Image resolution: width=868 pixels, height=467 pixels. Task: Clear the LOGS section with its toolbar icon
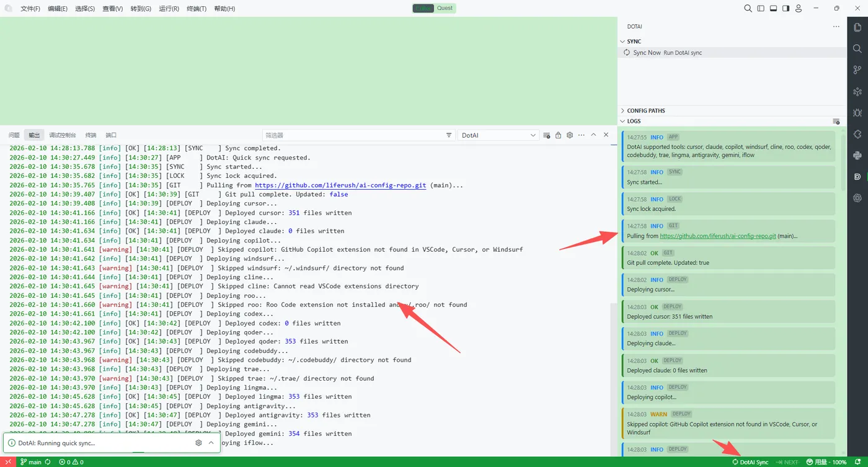point(836,121)
